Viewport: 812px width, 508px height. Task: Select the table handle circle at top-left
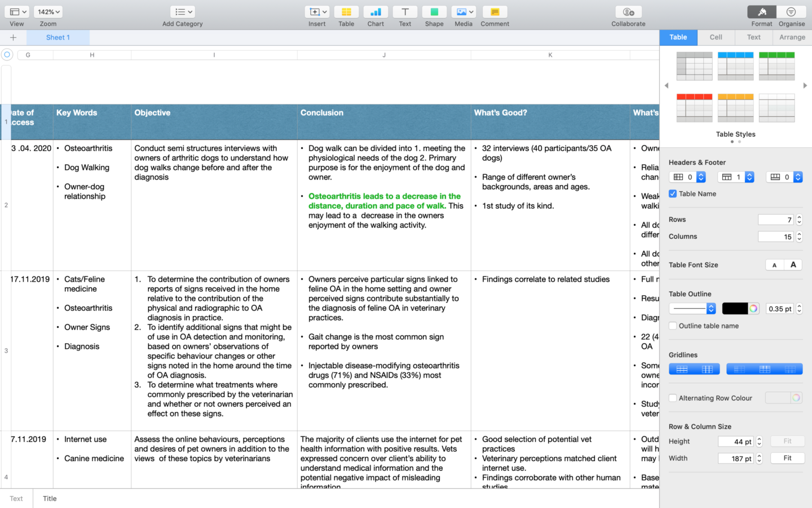7,55
